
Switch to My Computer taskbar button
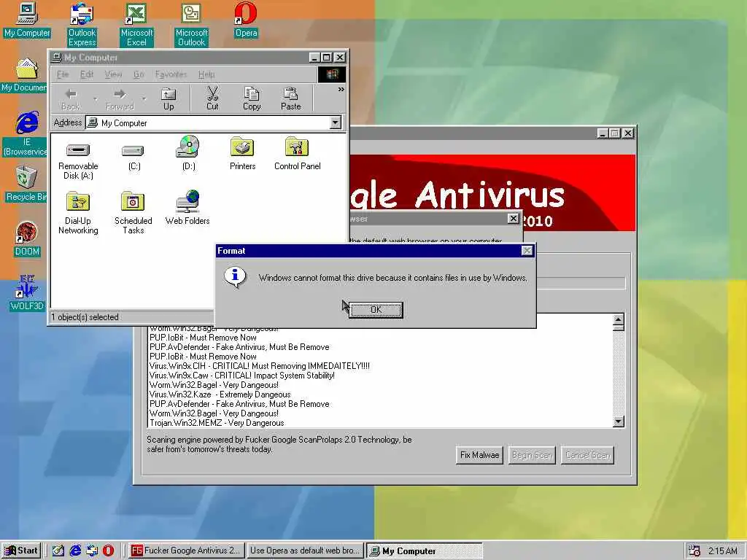(424, 551)
